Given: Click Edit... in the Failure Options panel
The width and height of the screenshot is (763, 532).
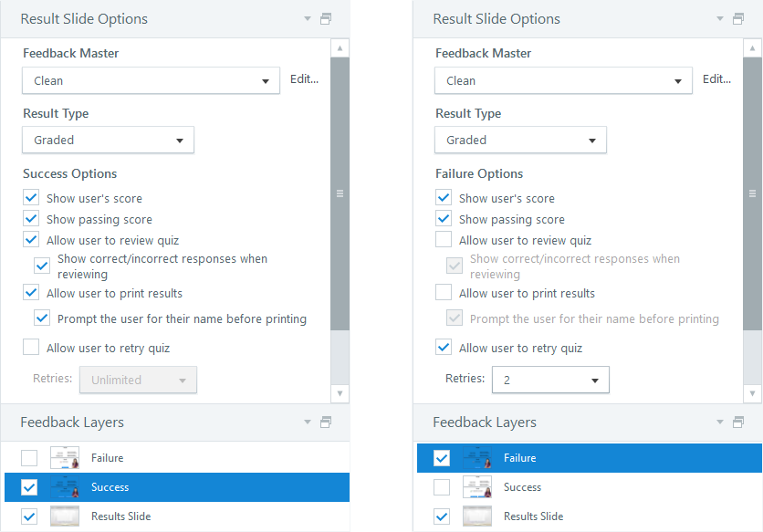Looking at the screenshot, I should pos(716,79).
